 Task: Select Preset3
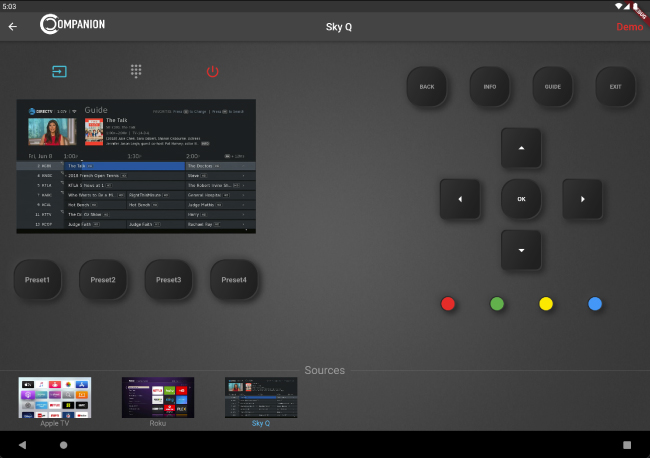pos(168,280)
